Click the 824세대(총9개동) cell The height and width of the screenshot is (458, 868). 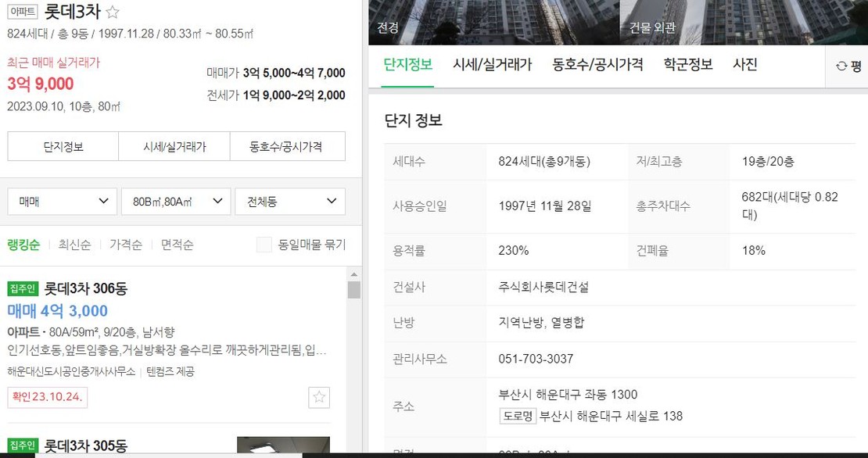tap(544, 162)
